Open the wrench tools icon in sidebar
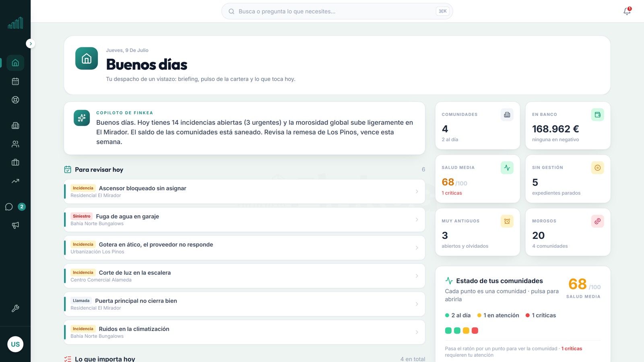Screen dimensions: 644x362 (15, 309)
